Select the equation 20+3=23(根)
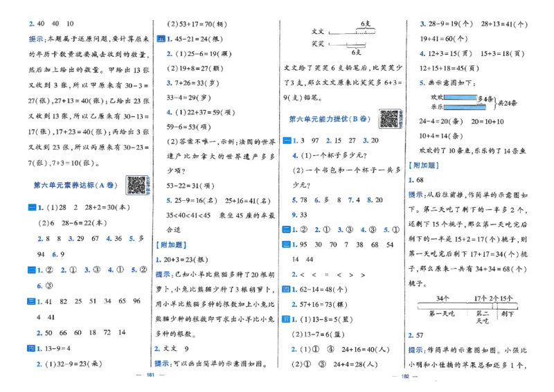 [x=186, y=260]
